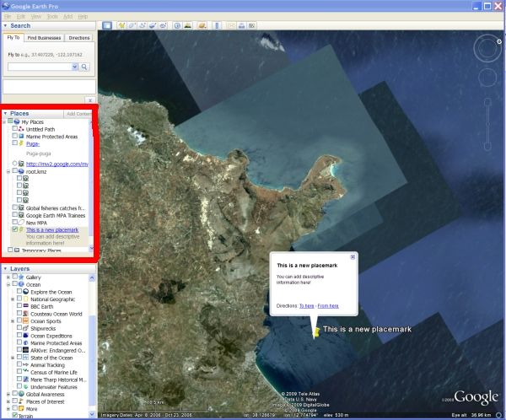This screenshot has height=420, width=506.
Task: Enable the Underwater Features layer checkbox
Action: click(x=19, y=386)
